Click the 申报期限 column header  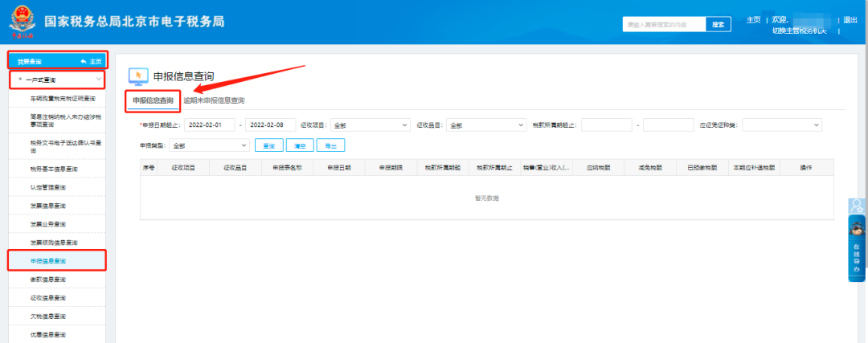(x=391, y=168)
